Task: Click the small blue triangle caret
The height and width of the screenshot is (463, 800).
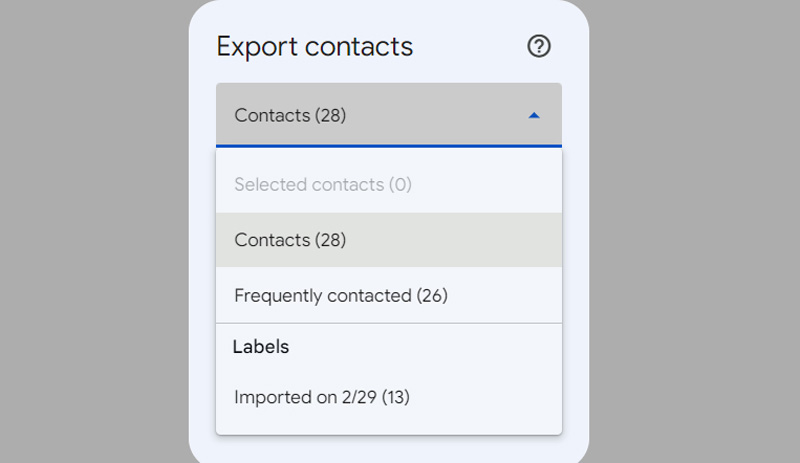Action: pyautogui.click(x=534, y=115)
